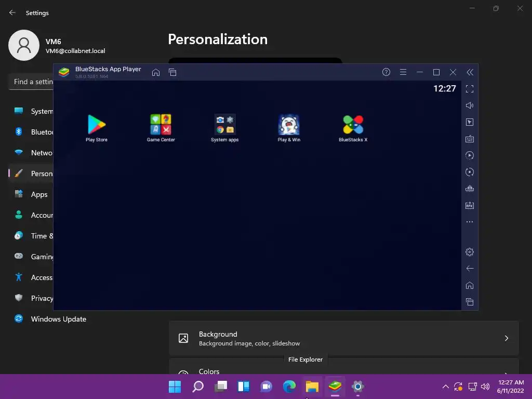Open the multi-instance tabs icon in title bar

coord(172,72)
